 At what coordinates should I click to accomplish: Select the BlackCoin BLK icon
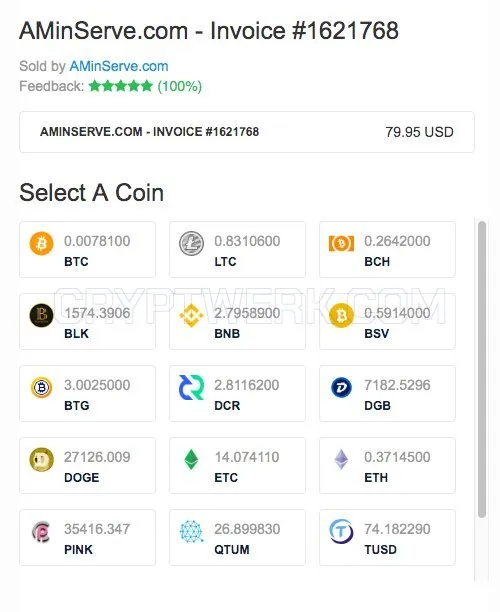point(41,315)
